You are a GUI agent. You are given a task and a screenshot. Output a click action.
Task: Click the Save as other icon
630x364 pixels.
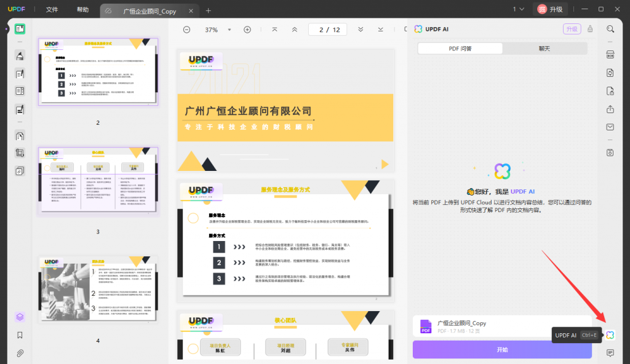pos(610,152)
